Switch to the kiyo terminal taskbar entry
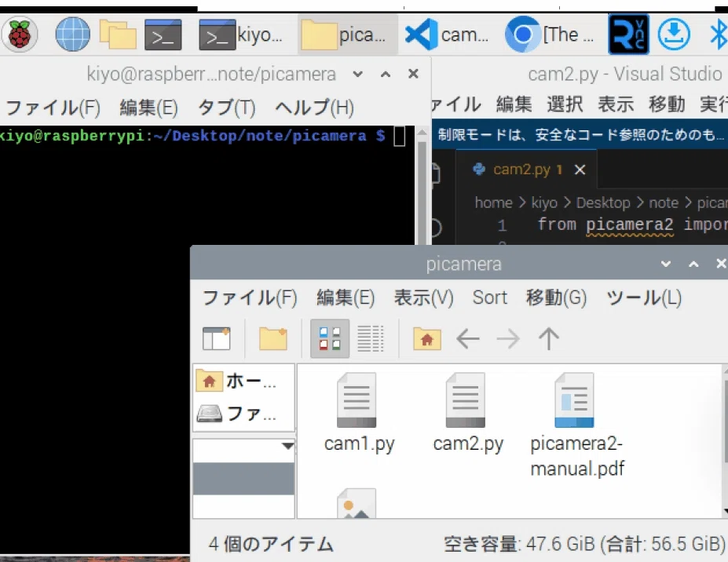The image size is (728, 562). tap(240, 35)
